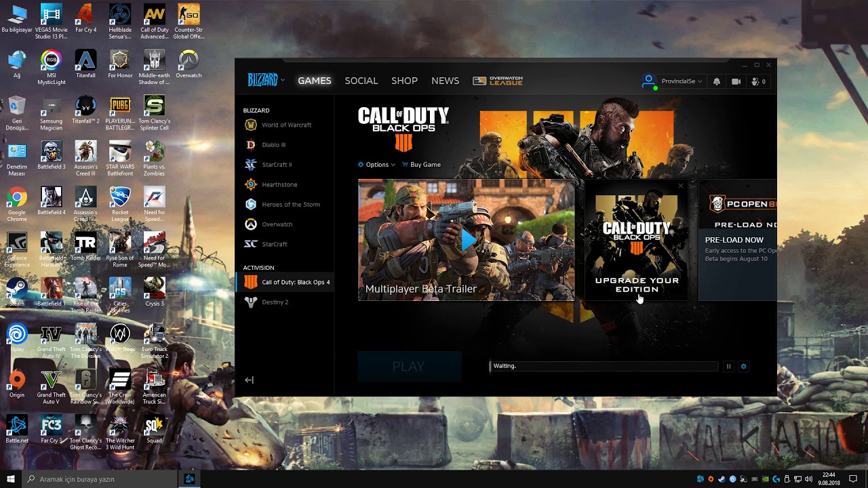
Task: Click the Waiting download progress bar
Action: tap(604, 366)
